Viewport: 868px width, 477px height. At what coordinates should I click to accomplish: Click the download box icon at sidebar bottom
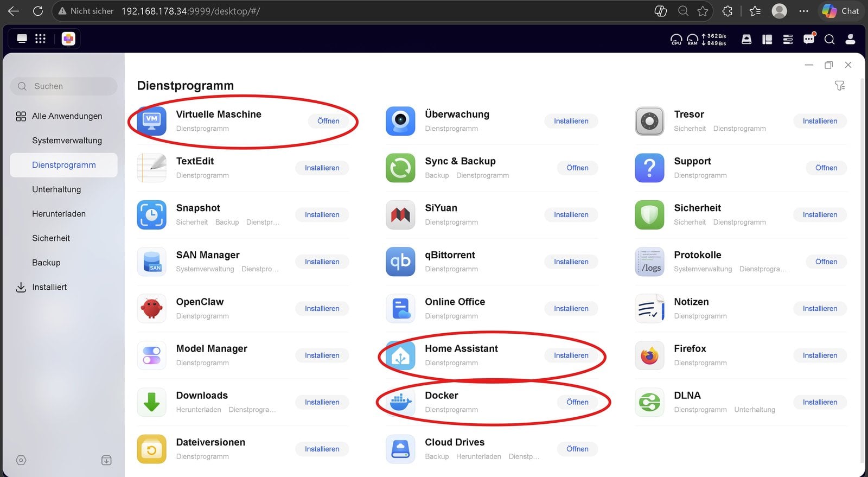pos(106,460)
